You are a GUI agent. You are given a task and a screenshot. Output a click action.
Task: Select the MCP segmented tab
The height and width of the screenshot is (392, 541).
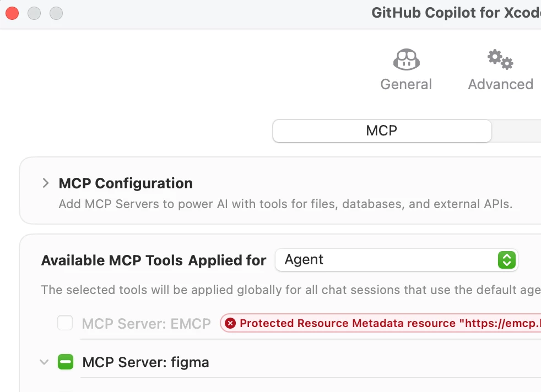click(x=382, y=131)
